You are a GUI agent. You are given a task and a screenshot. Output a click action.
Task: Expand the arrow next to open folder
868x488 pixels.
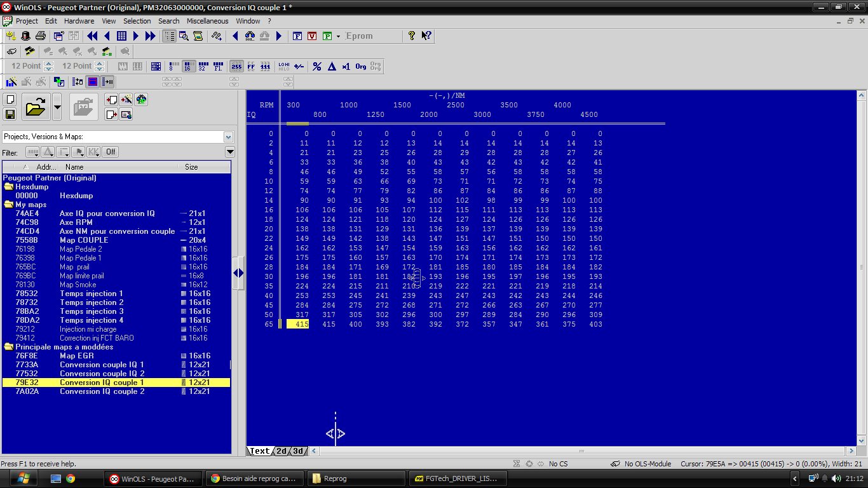[x=57, y=107]
